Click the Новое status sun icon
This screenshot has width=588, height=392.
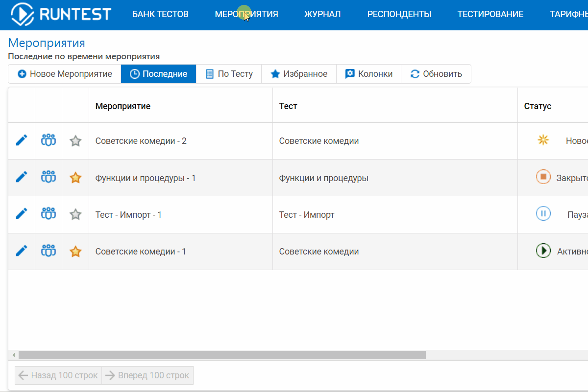543,140
